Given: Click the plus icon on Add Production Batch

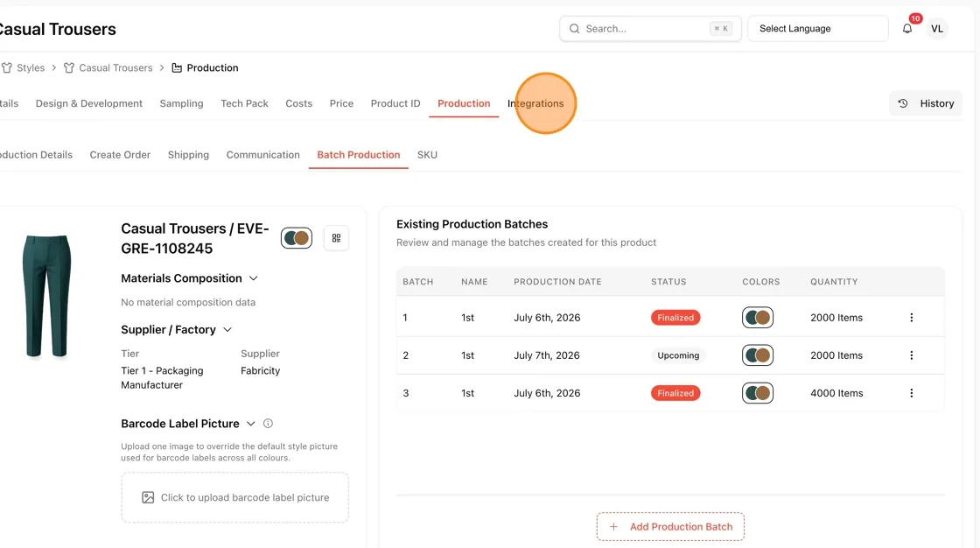Looking at the screenshot, I should 613,527.
